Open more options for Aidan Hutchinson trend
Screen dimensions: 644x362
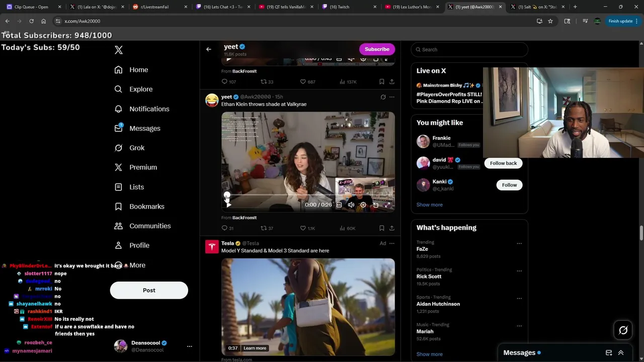519,299
